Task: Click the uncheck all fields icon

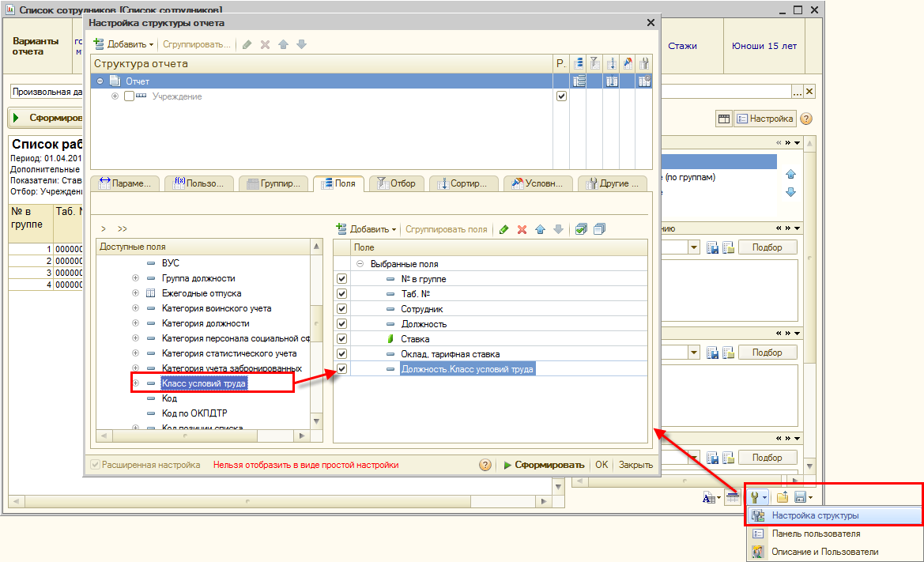Action: (599, 229)
